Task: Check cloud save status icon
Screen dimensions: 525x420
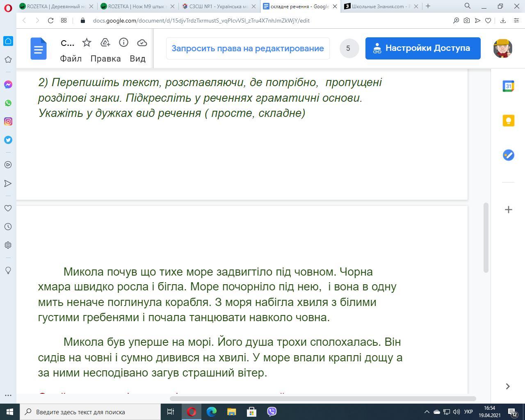Action: click(x=142, y=43)
